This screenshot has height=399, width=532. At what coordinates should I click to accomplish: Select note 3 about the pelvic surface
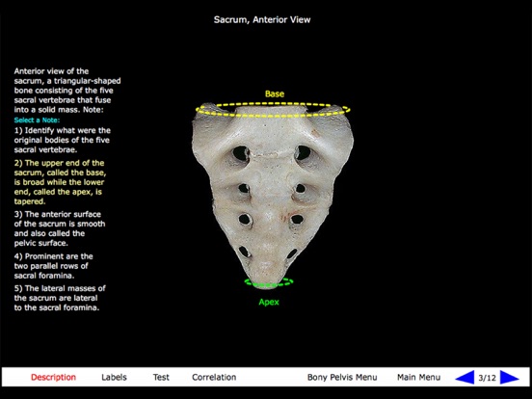[x=60, y=228]
